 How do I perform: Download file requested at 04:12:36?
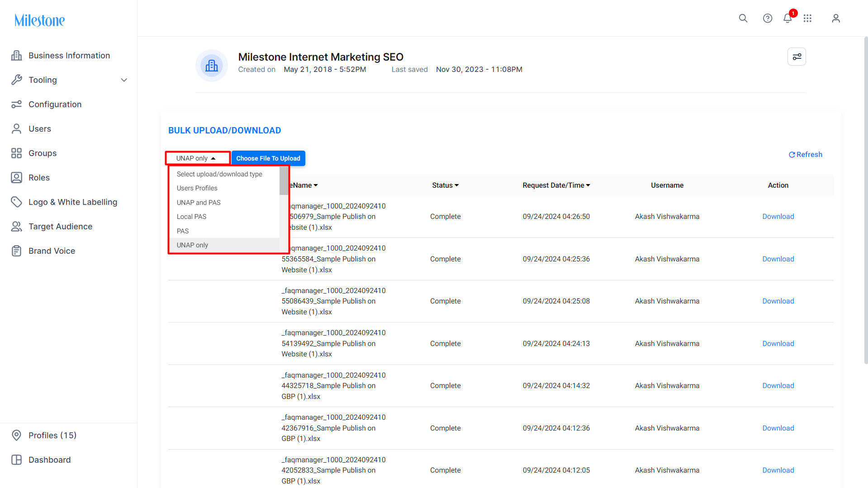(x=778, y=428)
